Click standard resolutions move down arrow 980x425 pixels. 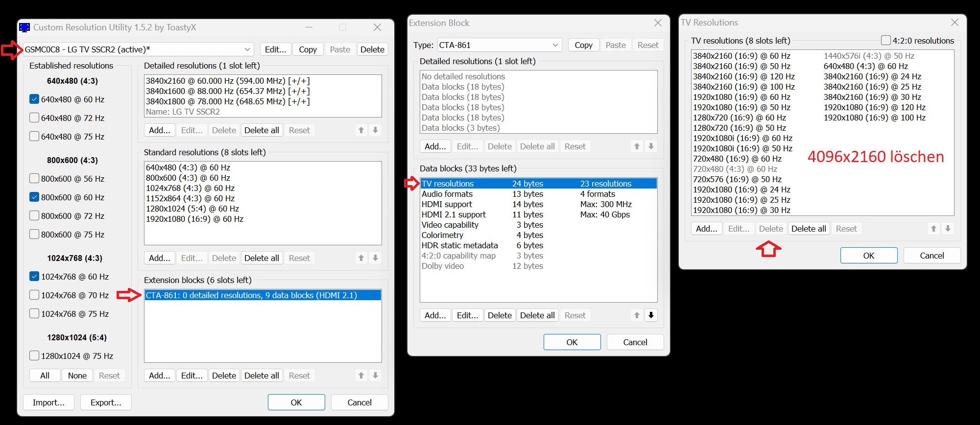coord(375,258)
